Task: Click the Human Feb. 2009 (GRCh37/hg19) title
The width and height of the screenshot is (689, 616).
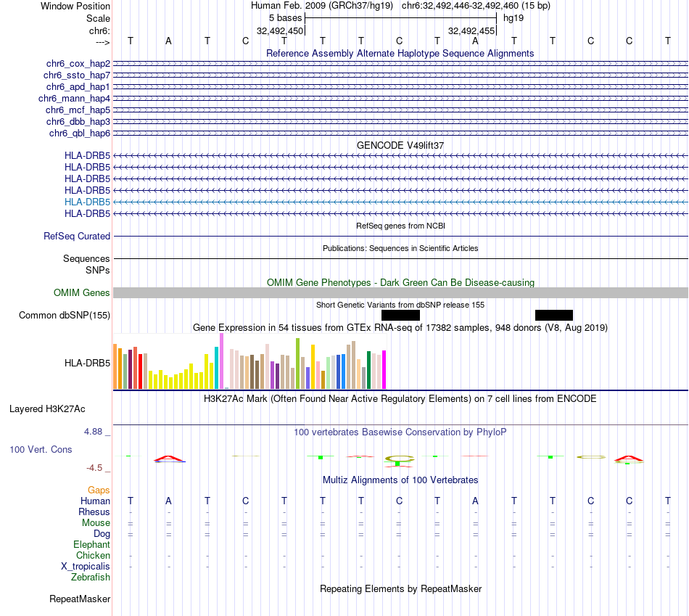Action: [321, 6]
